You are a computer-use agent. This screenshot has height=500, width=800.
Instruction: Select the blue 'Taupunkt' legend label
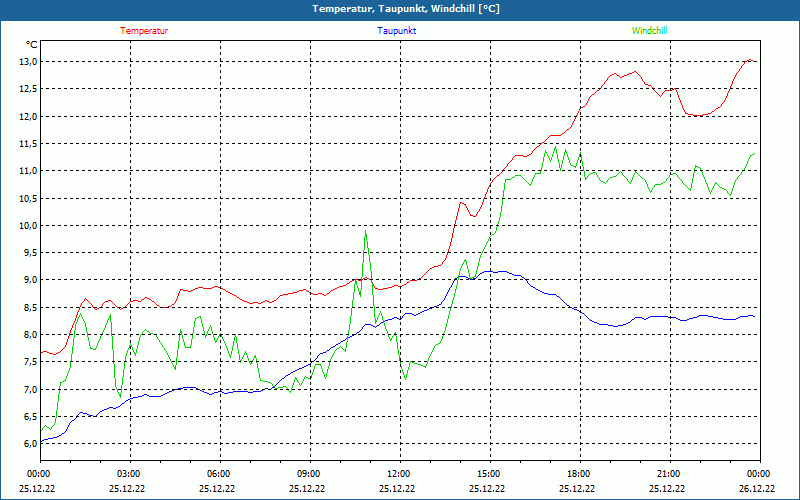(x=396, y=31)
